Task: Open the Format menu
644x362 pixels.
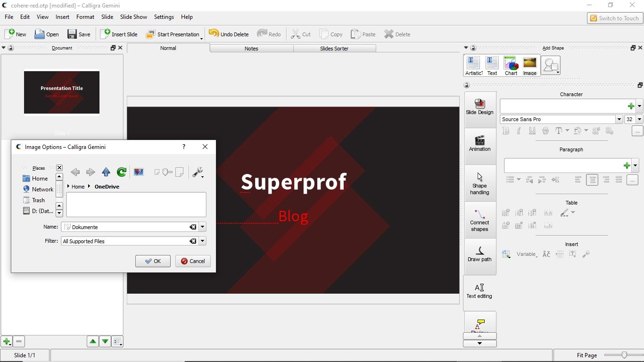Action: pyautogui.click(x=85, y=17)
